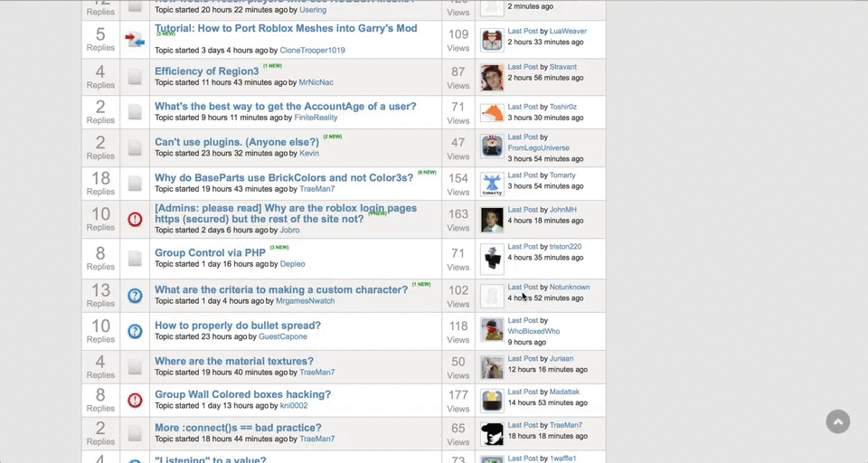Visit CloneTrooper1019's profile link

(x=312, y=50)
